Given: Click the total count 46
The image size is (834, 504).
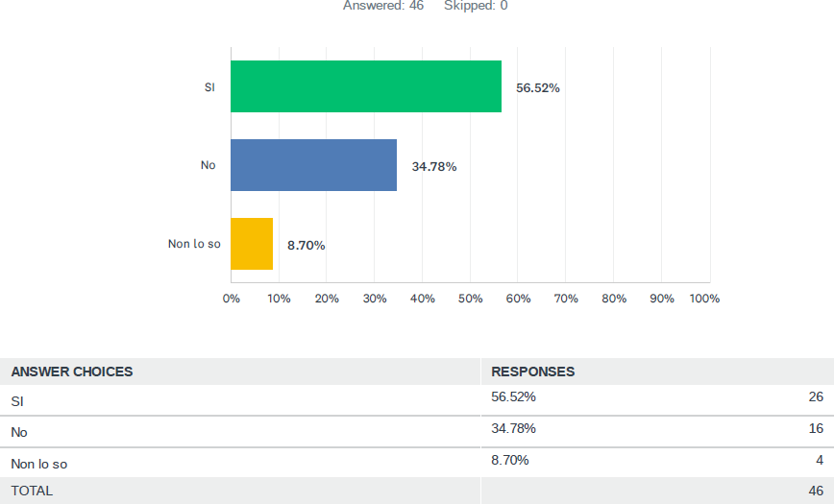Looking at the screenshot, I should click(816, 491).
